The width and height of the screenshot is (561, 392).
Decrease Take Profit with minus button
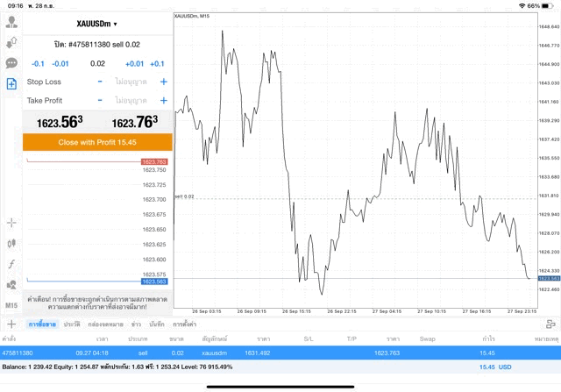pos(100,101)
